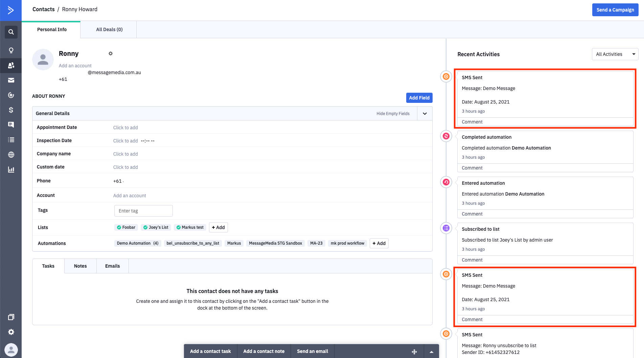Open the Reports bar-chart icon
Screen dimensions: 644x358
(10, 169)
